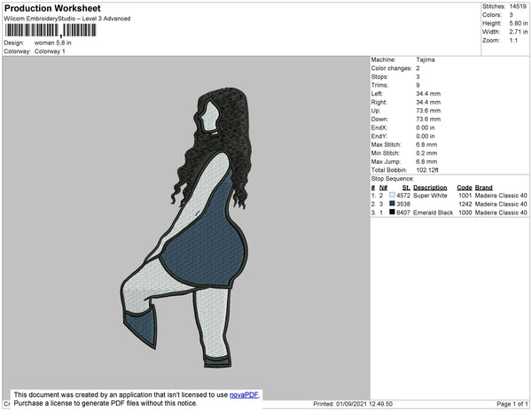This screenshot has height=411, width=532.
Task: Select the 'Production Worksheet' heading
Action: 52,8
